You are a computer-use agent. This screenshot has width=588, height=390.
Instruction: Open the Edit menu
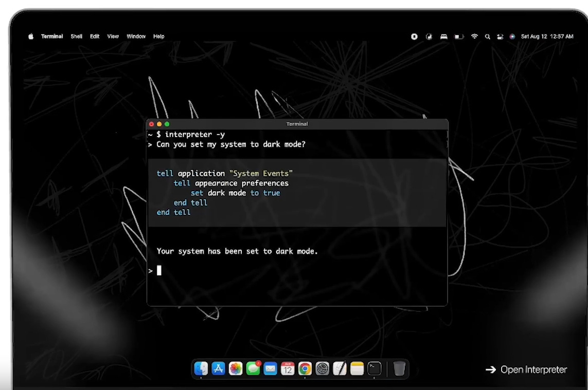coord(95,36)
